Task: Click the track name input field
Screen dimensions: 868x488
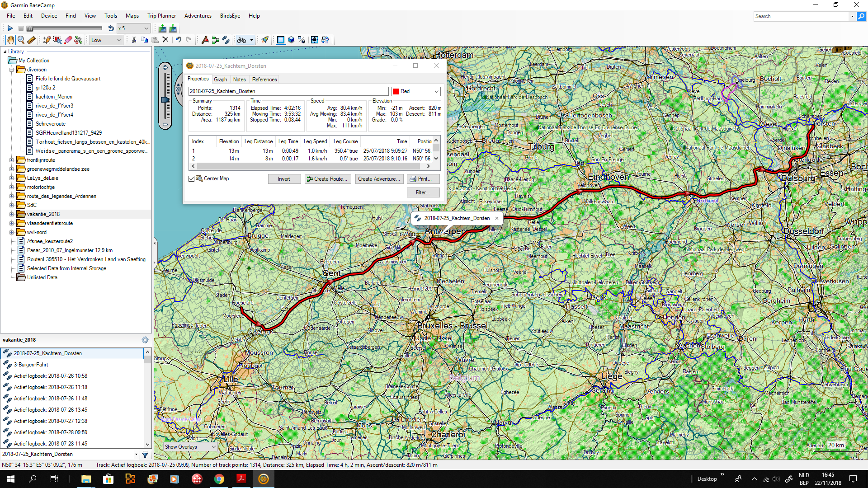Action: tap(288, 91)
